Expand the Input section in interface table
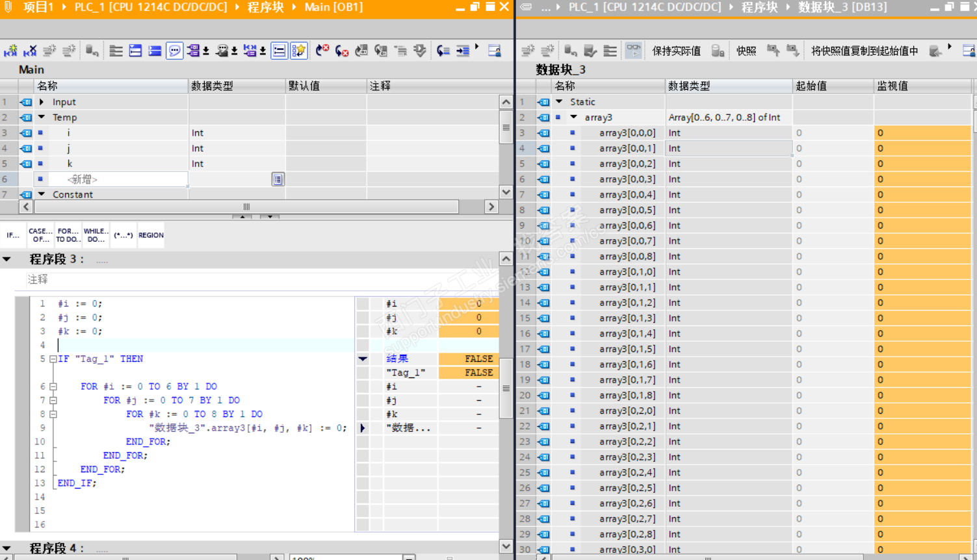 (42, 102)
